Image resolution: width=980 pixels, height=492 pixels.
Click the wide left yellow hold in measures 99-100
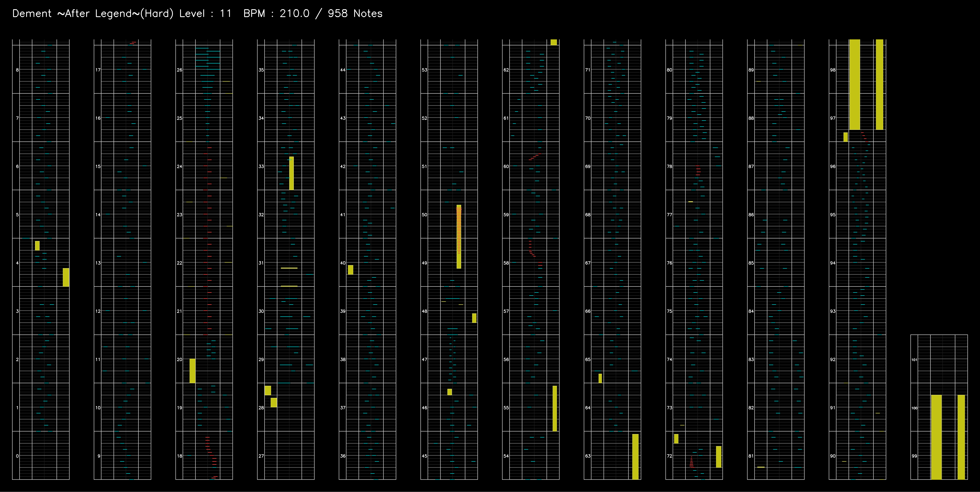pos(936,437)
